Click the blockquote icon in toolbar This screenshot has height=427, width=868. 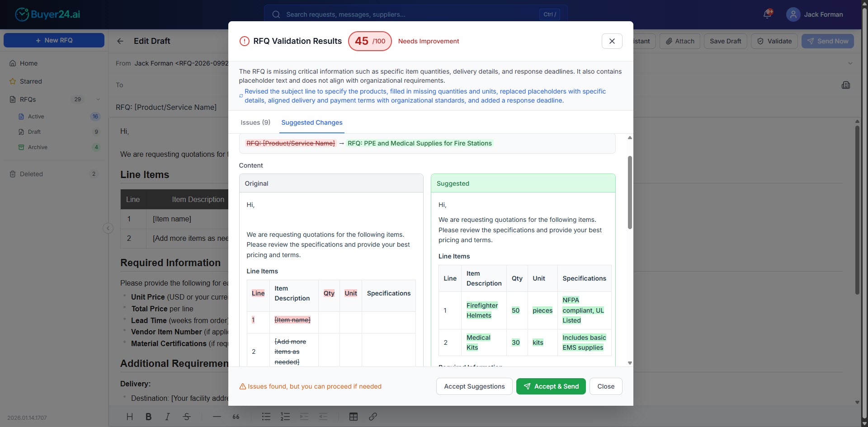coord(236,417)
